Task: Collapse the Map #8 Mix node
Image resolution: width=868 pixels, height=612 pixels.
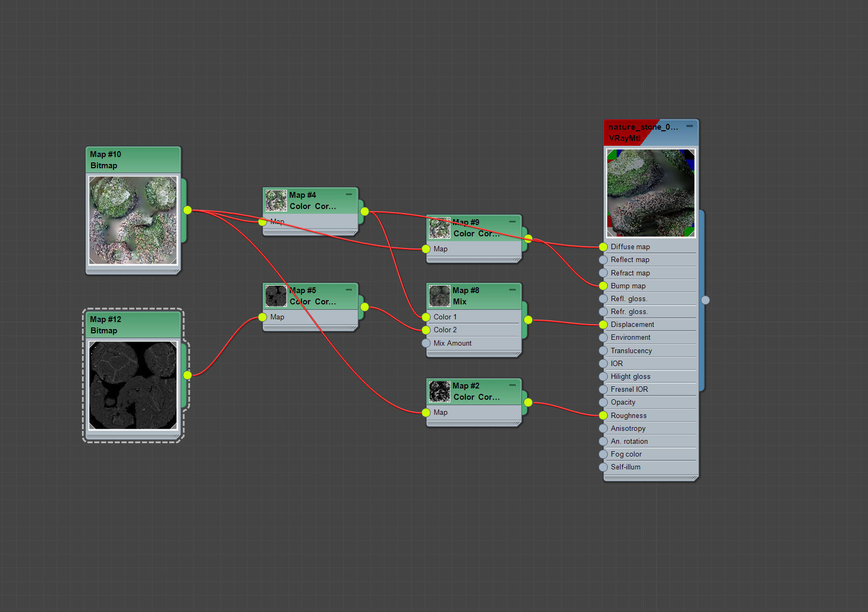Action: (x=512, y=289)
